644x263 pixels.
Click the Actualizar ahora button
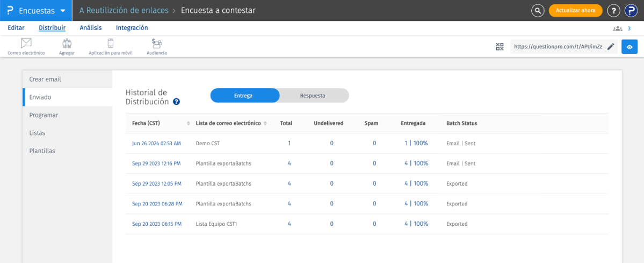[575, 11]
